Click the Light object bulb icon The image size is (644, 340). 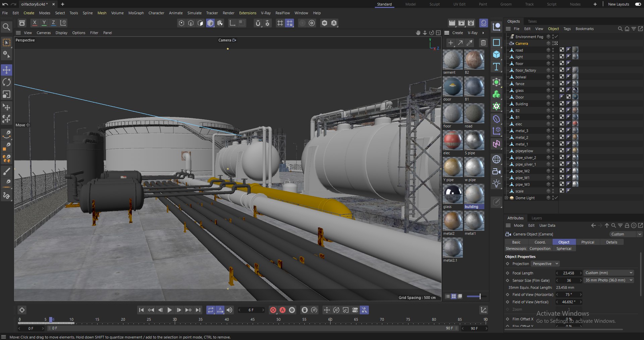pos(496,183)
